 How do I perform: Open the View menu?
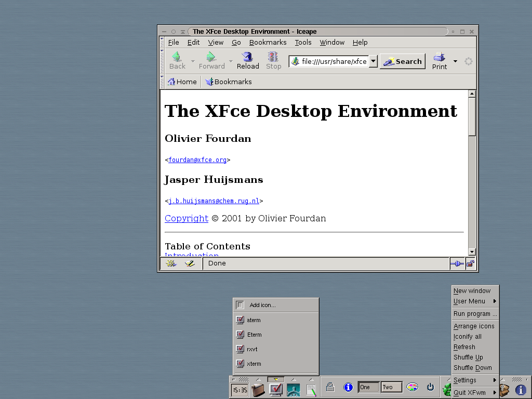(216, 43)
